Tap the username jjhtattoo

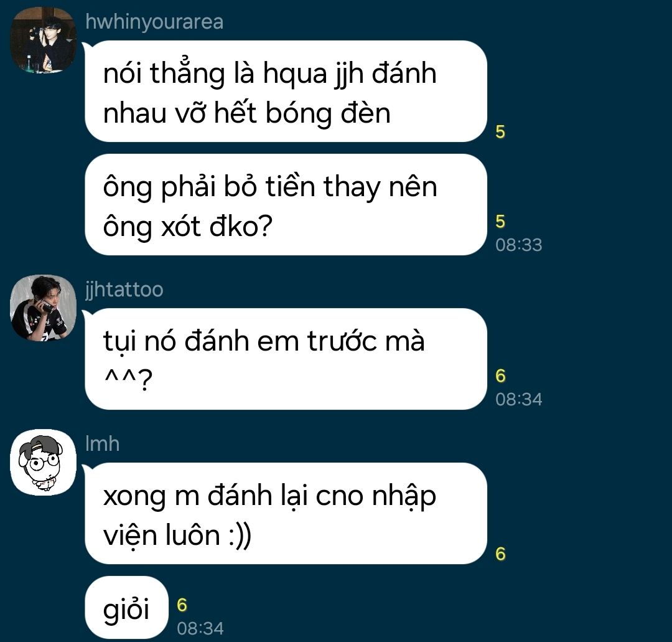coord(124,290)
